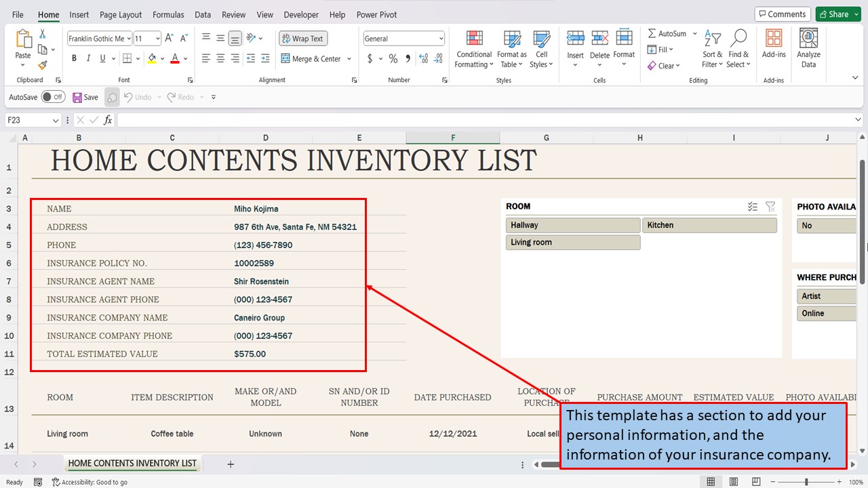Select Hallway in the ROOM slicer
This screenshot has width=868, height=488.
click(572, 224)
